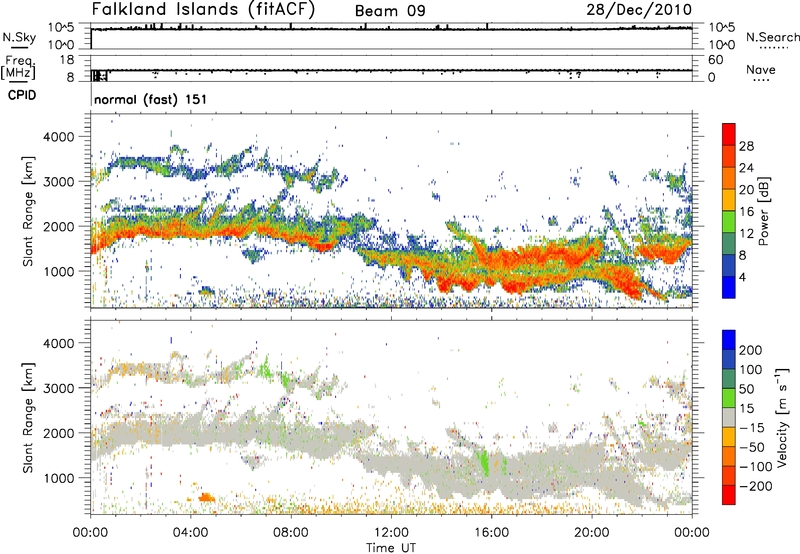Click the green velocity patch near 16:00 UT

tap(484, 462)
